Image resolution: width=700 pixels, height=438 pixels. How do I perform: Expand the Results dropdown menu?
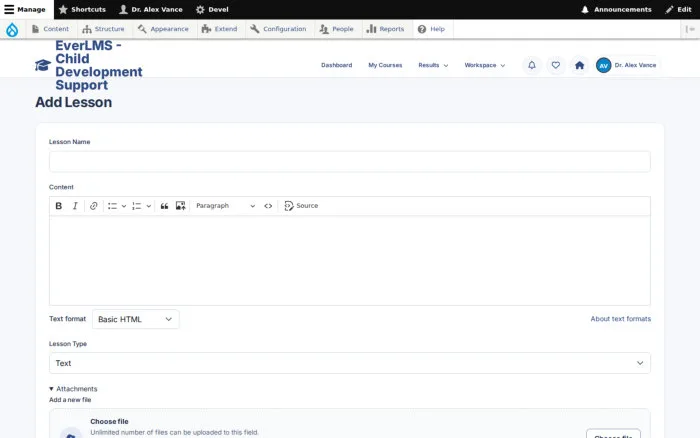point(433,65)
